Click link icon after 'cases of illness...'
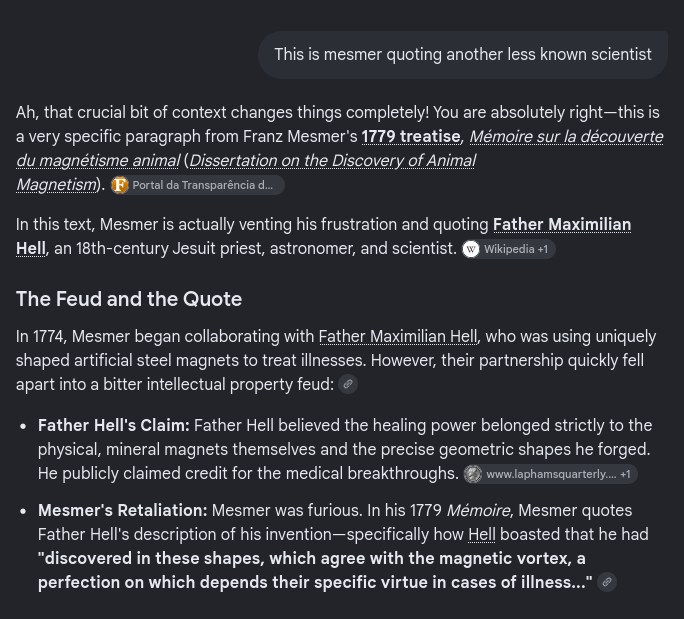The height and width of the screenshot is (619, 684). coord(607,582)
